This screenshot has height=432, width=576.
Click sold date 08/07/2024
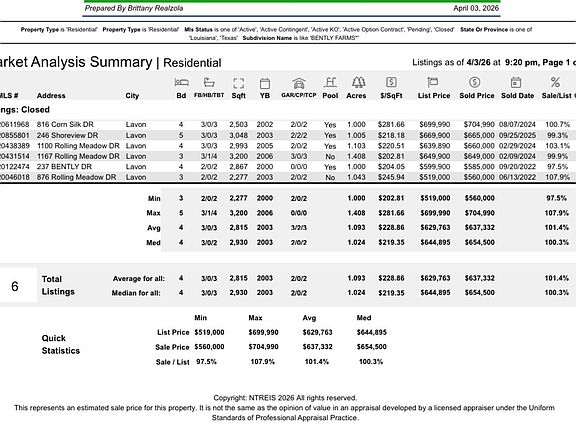point(517,125)
